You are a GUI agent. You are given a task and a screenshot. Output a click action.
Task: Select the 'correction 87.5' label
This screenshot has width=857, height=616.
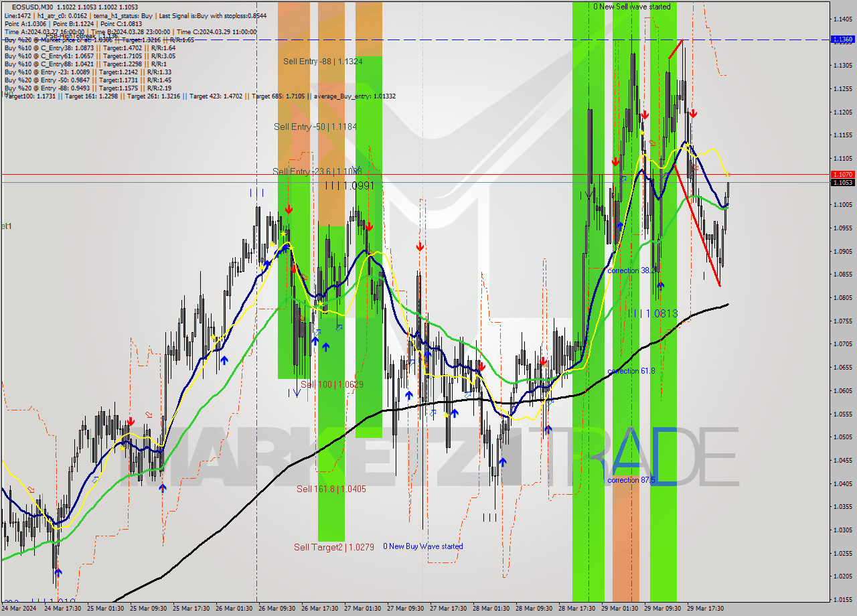(631, 480)
